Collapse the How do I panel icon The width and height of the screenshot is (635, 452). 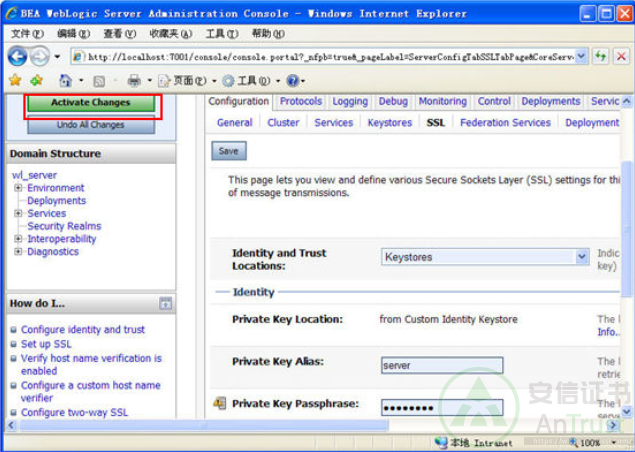click(165, 303)
